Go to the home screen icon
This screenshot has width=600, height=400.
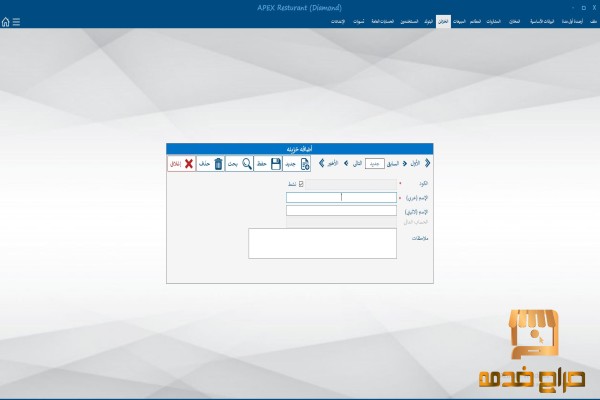pyautogui.click(x=6, y=21)
